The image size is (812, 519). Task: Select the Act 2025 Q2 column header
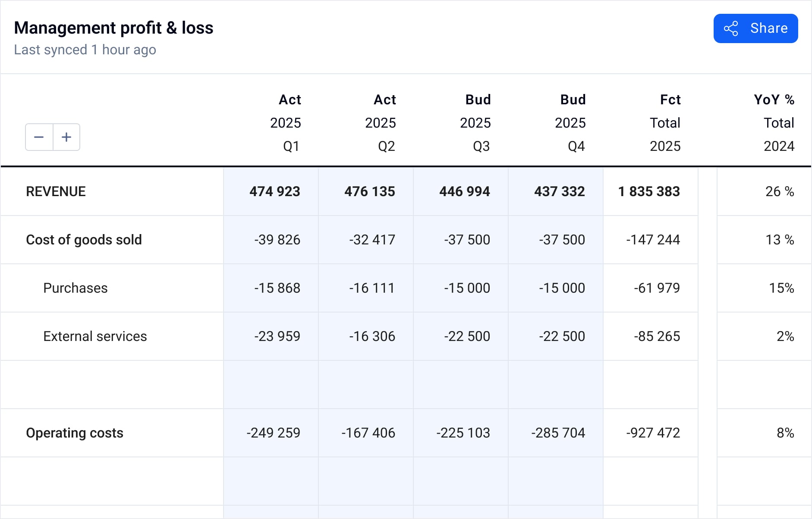pyautogui.click(x=381, y=123)
